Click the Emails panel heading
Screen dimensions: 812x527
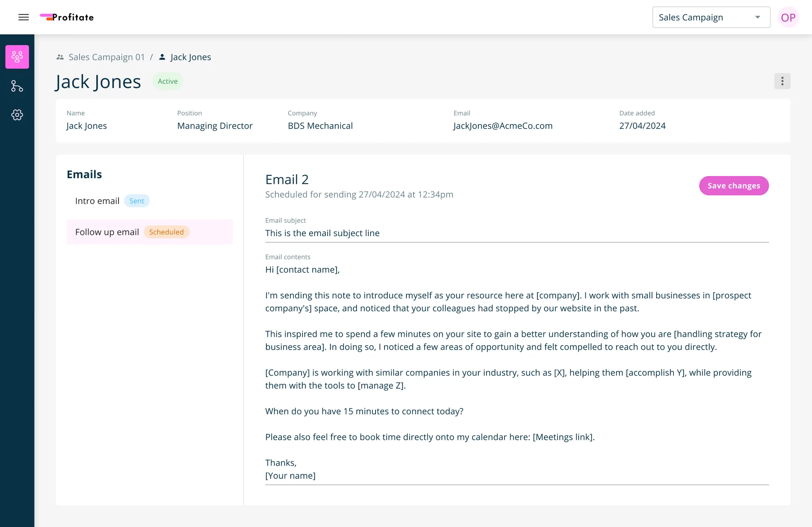pyautogui.click(x=84, y=174)
